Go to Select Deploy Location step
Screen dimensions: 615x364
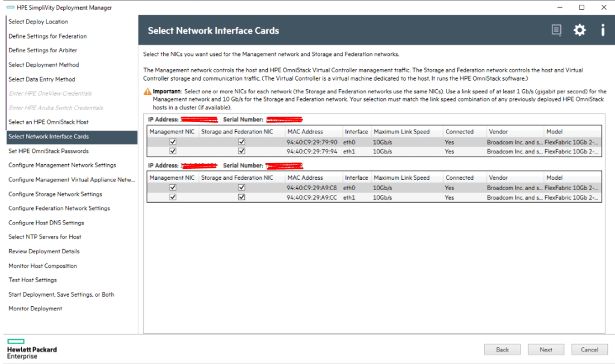click(x=39, y=22)
